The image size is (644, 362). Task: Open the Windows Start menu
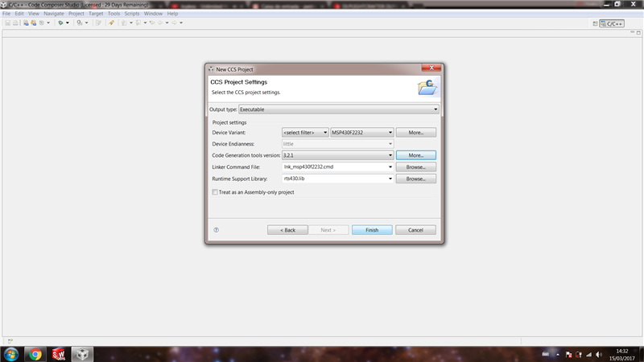click(x=11, y=354)
